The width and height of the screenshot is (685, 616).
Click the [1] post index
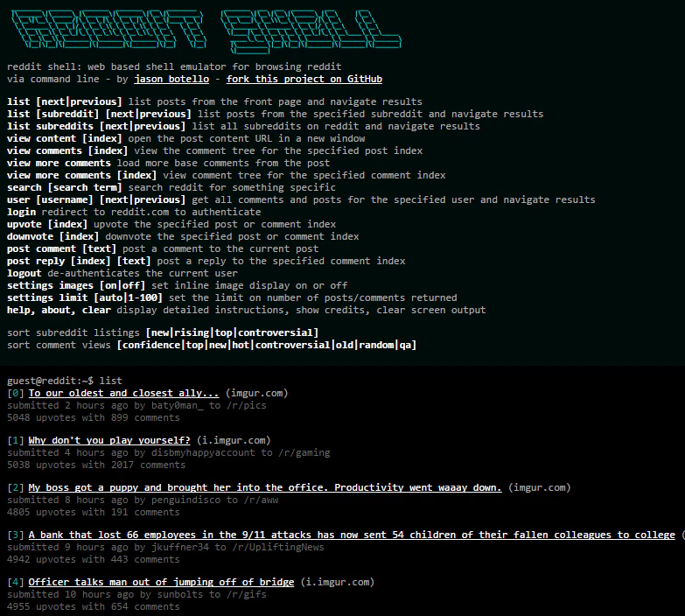(15, 440)
